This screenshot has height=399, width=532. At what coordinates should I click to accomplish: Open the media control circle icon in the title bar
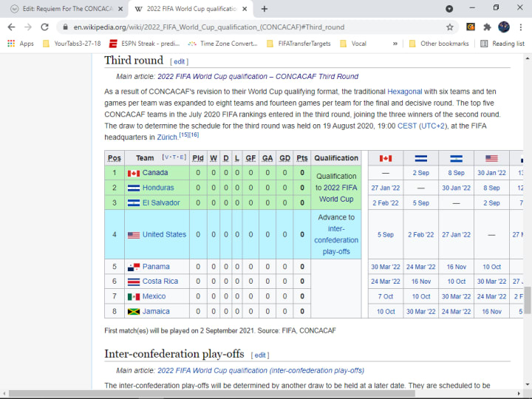tap(449, 9)
